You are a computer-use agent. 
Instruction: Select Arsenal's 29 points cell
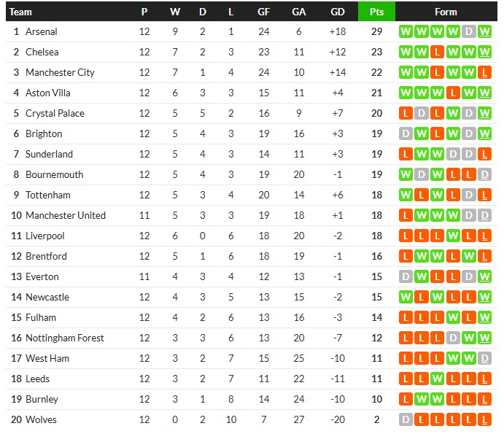tap(376, 32)
